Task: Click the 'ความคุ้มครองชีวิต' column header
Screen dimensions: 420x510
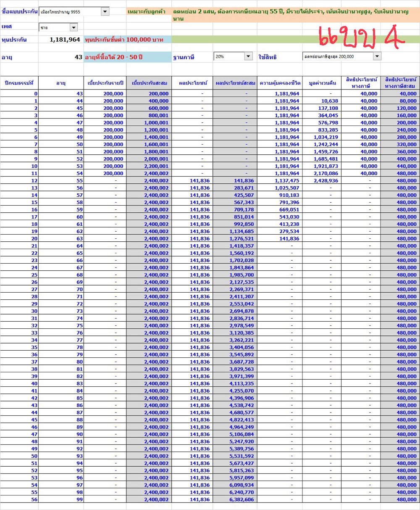Action: [279, 83]
